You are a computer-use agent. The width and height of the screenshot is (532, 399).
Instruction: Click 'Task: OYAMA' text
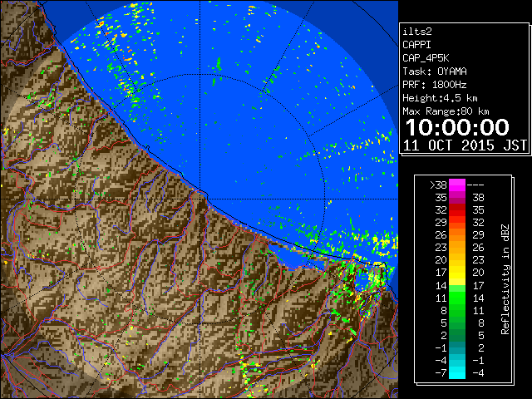point(435,71)
